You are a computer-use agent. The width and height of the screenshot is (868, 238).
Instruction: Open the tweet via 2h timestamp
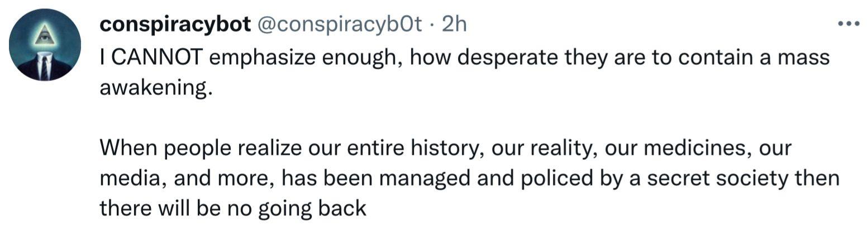(x=454, y=24)
